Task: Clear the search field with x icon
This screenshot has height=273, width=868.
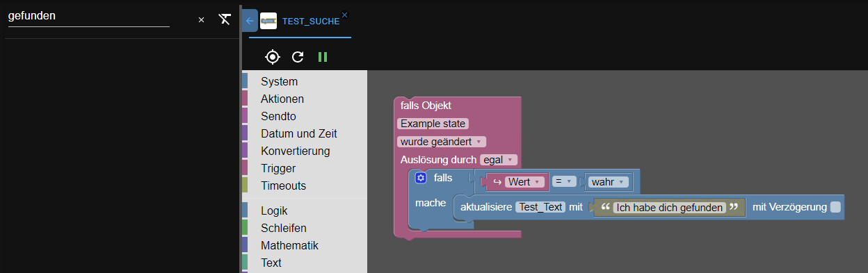Action: 202,19
